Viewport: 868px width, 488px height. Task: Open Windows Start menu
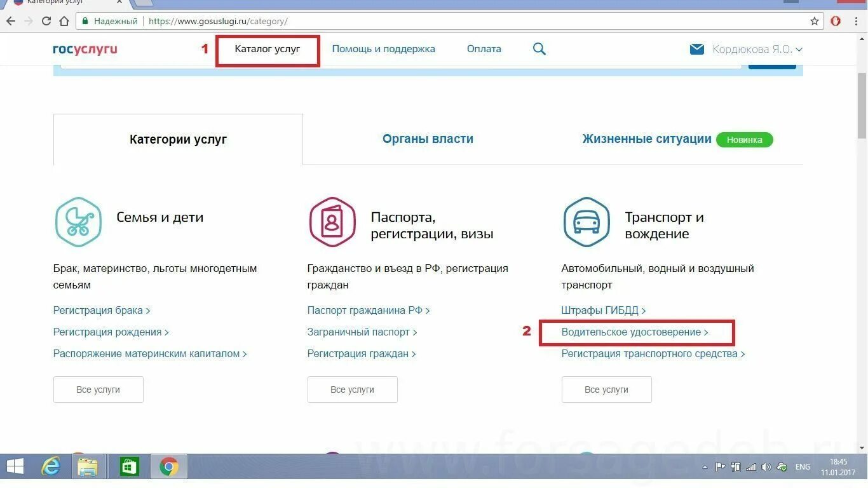tap(15, 467)
